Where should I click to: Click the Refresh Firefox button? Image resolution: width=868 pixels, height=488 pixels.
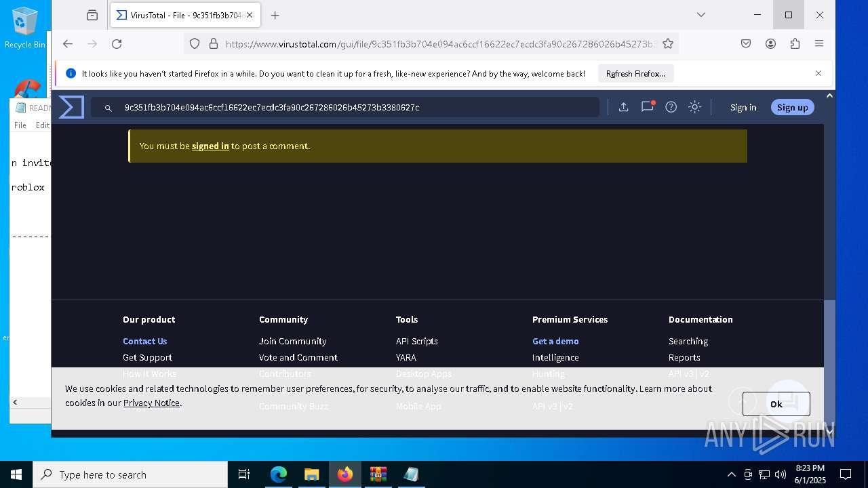tap(635, 73)
